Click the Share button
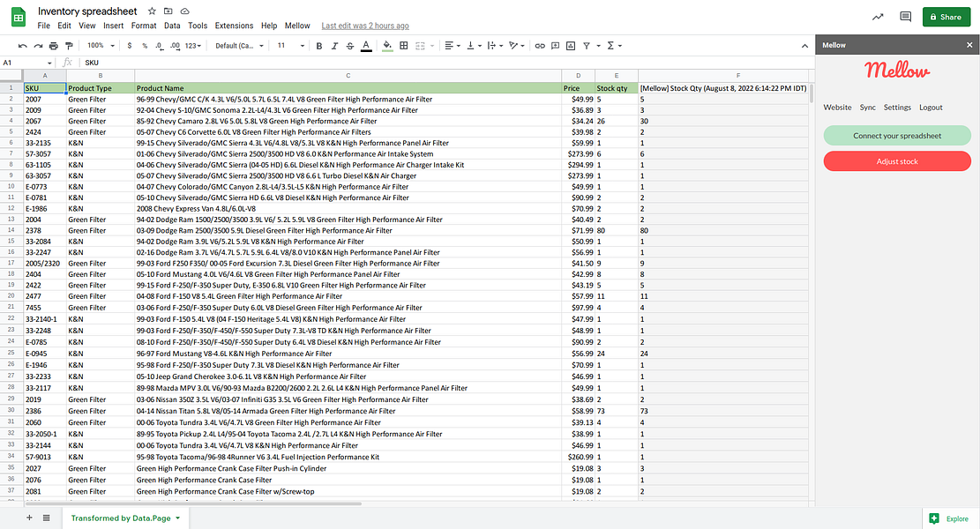 tap(946, 17)
